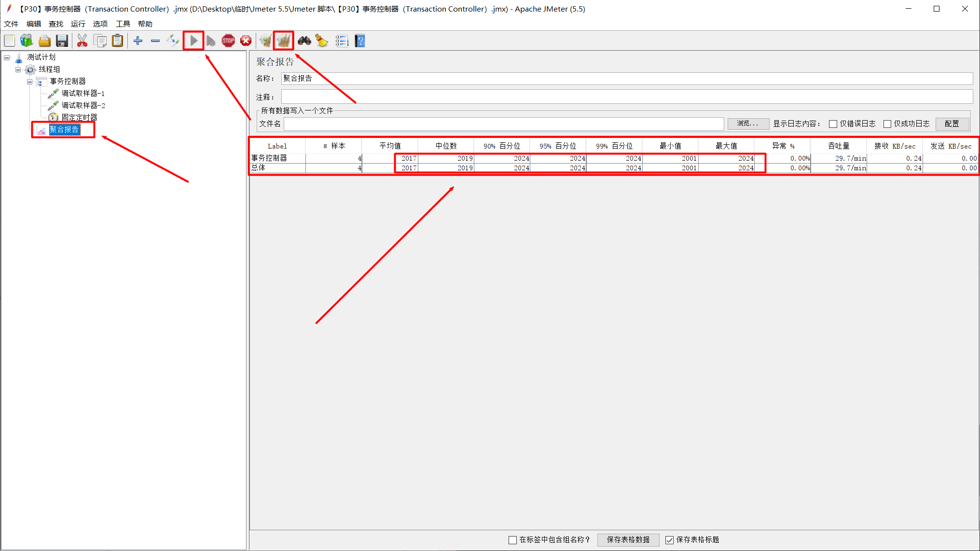Open the 文件 menu
This screenshot has width=980, height=551.
point(11,24)
